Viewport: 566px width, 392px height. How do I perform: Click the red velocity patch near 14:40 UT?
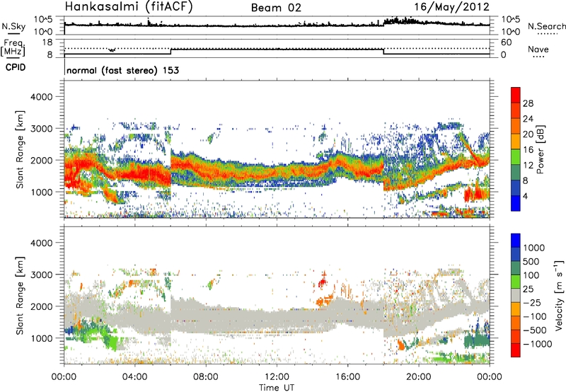pos(323,281)
